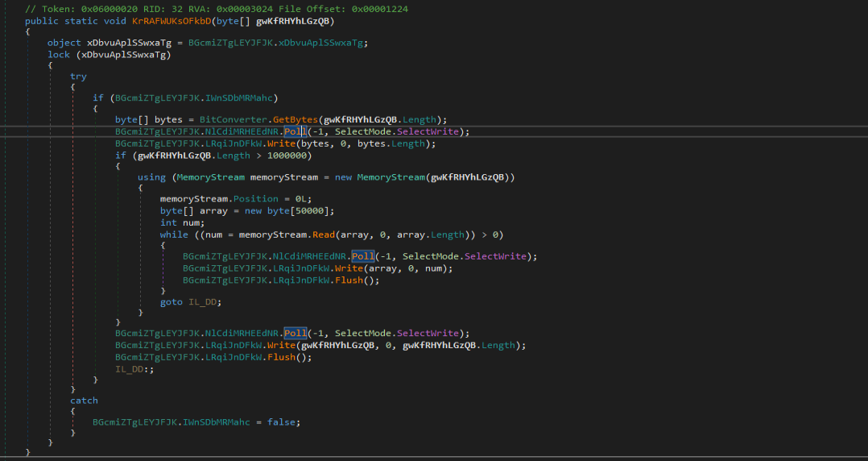Click the 'goto' keyword
This screenshot has width=868, height=461.
tap(171, 302)
